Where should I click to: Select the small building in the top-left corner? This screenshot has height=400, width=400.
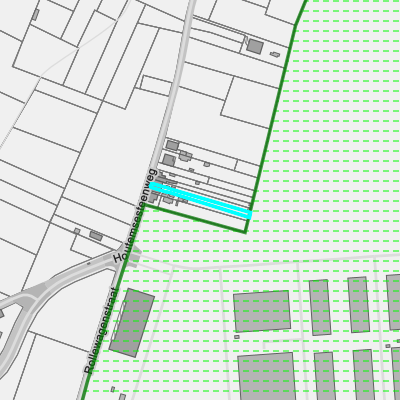point(35,15)
